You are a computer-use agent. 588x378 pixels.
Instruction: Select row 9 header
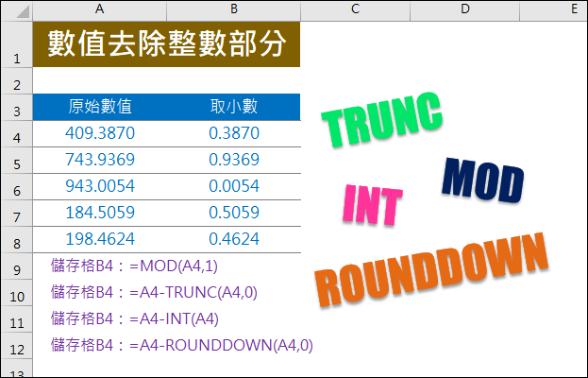point(17,266)
